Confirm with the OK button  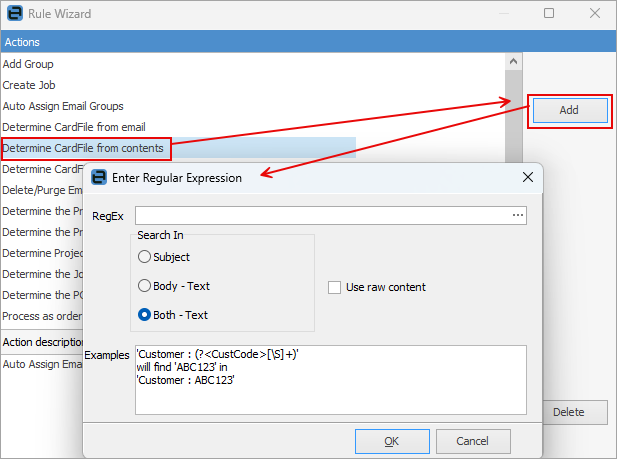392,441
